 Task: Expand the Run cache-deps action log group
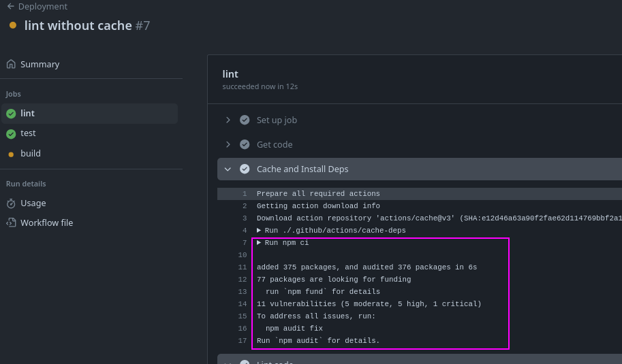point(259,231)
